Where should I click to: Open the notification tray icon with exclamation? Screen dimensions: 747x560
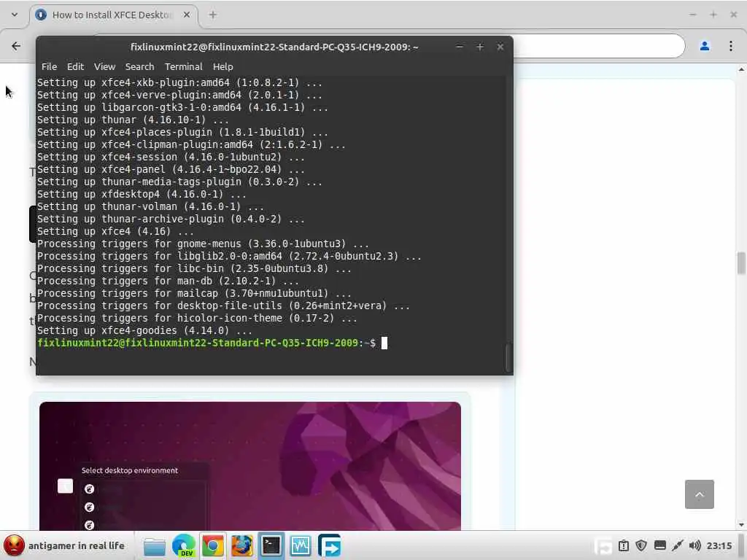(624, 545)
